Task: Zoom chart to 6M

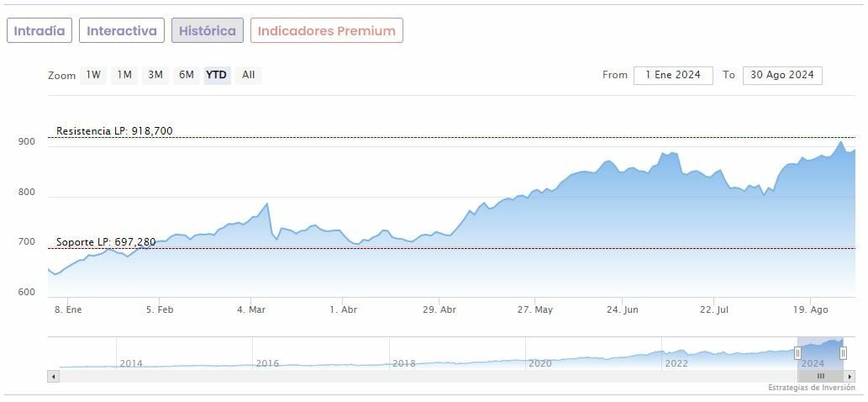Action: click(186, 75)
